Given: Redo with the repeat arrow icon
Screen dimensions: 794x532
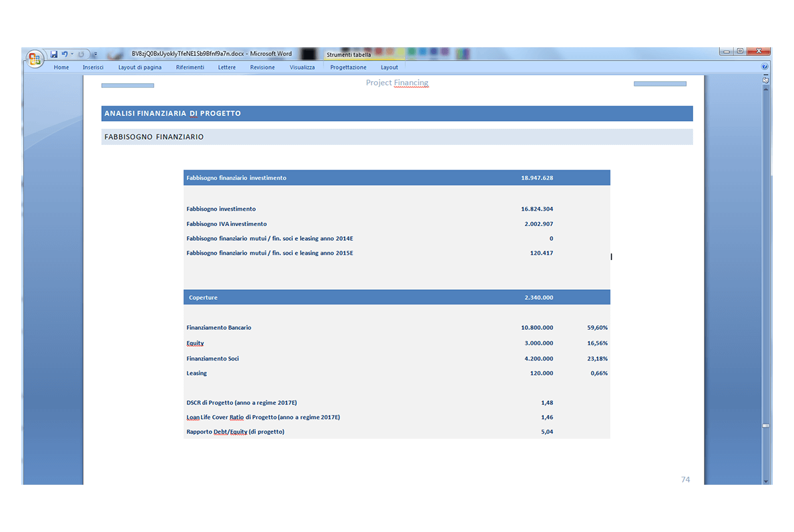Looking at the screenshot, I should pos(81,54).
